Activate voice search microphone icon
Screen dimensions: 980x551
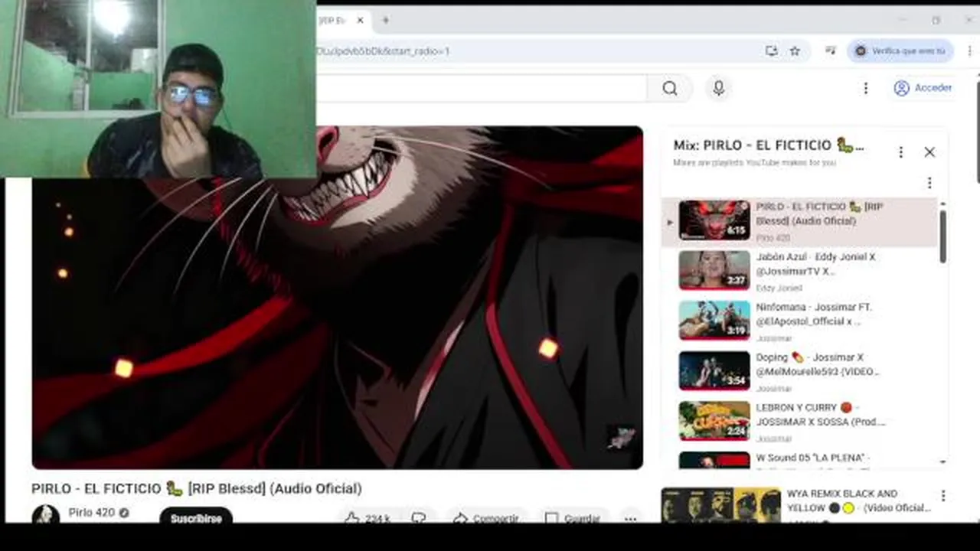[718, 88]
